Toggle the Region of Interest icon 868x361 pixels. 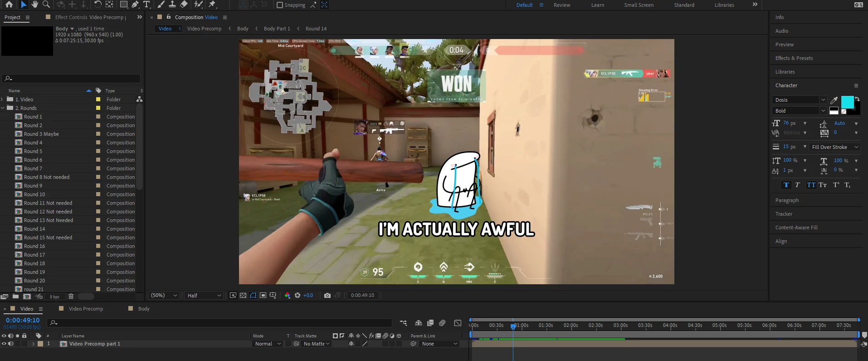coord(263,295)
